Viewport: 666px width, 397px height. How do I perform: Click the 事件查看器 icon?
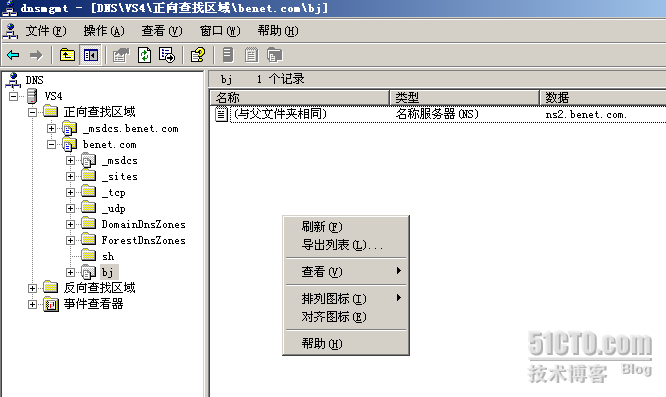pyautogui.click(x=51, y=304)
